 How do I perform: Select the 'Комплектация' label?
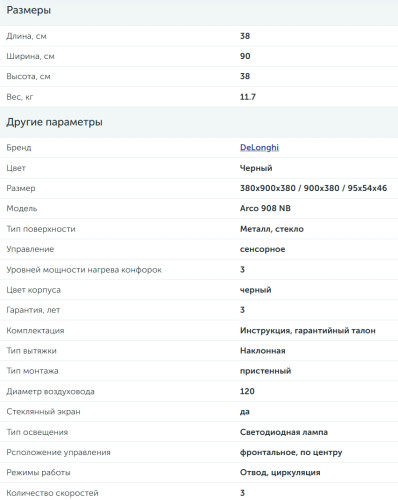[x=35, y=331]
